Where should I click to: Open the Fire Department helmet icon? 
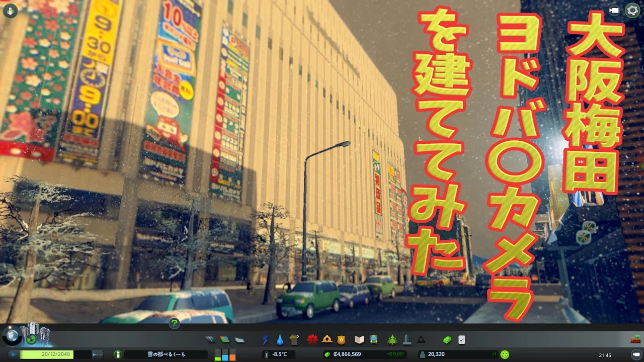click(327, 339)
